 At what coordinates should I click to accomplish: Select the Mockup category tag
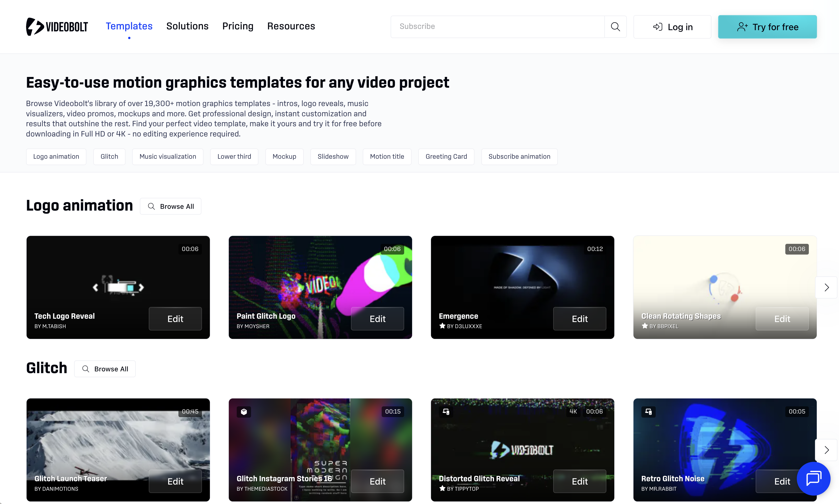coord(284,157)
